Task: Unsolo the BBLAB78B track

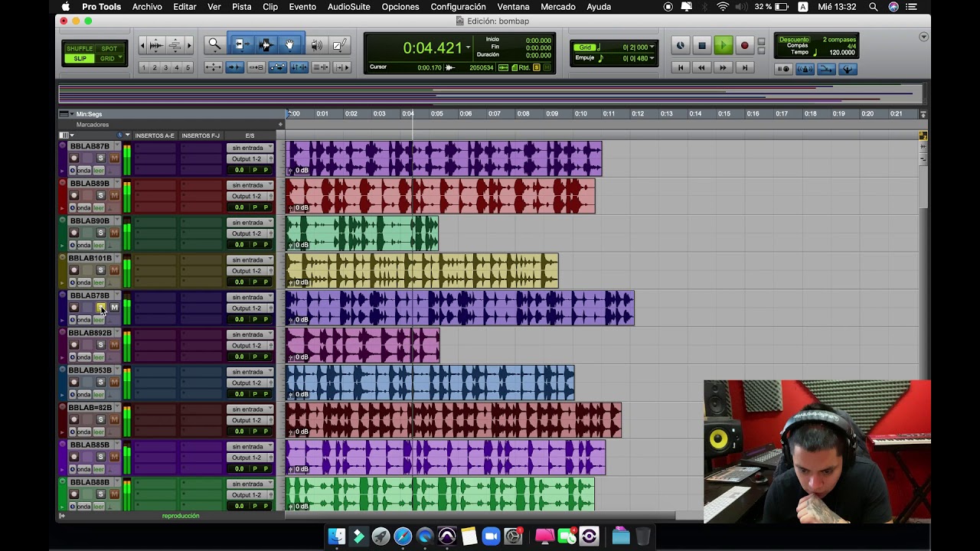Action: [100, 308]
